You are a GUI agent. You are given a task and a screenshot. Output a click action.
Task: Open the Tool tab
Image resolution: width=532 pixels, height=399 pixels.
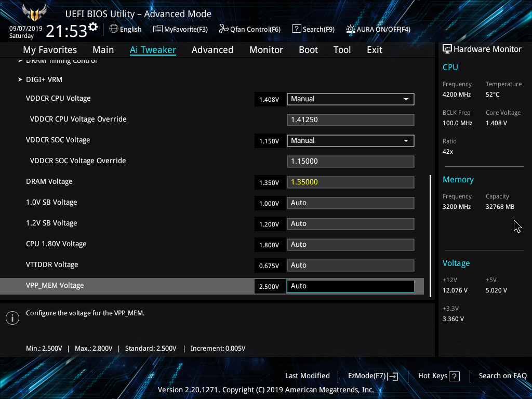pos(342,50)
